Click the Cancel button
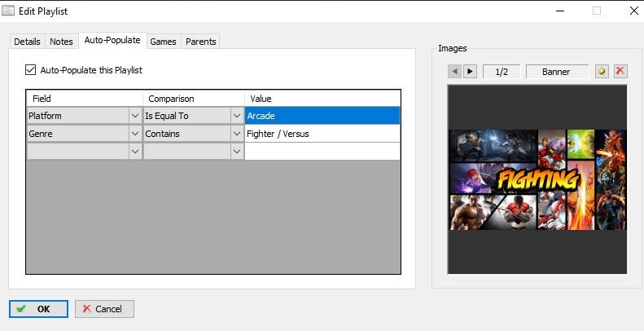The image size is (644, 331). coord(104,309)
